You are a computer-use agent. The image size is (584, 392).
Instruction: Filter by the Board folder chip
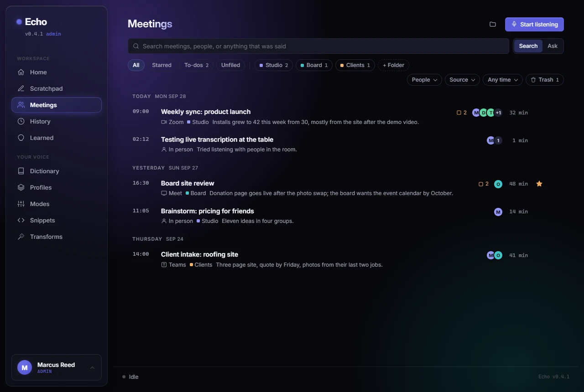[314, 65]
